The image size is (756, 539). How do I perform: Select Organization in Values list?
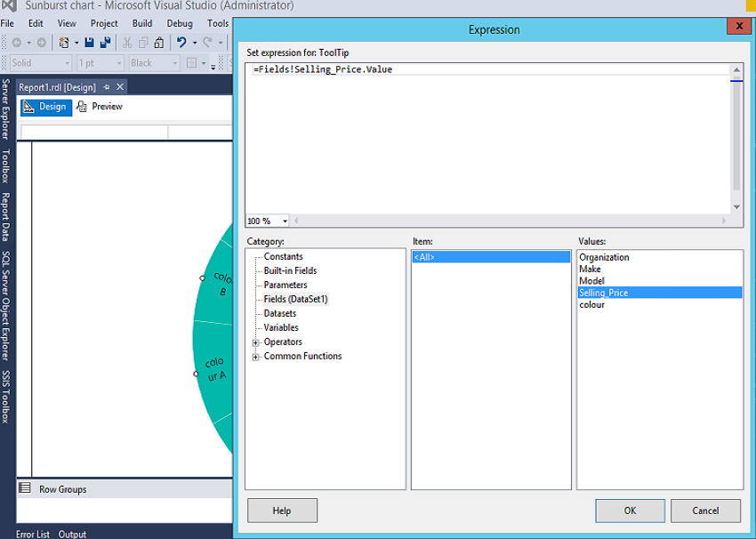[659, 257]
